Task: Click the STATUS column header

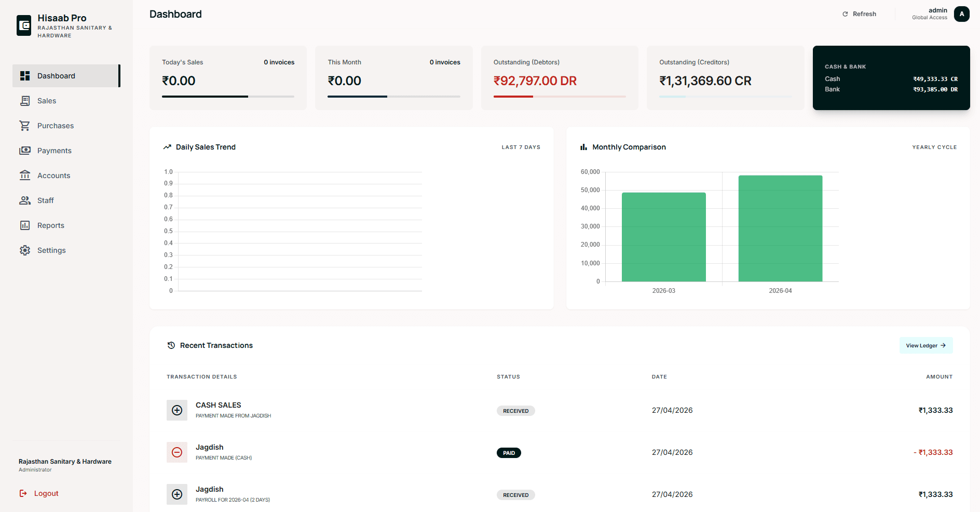Action: click(508, 377)
